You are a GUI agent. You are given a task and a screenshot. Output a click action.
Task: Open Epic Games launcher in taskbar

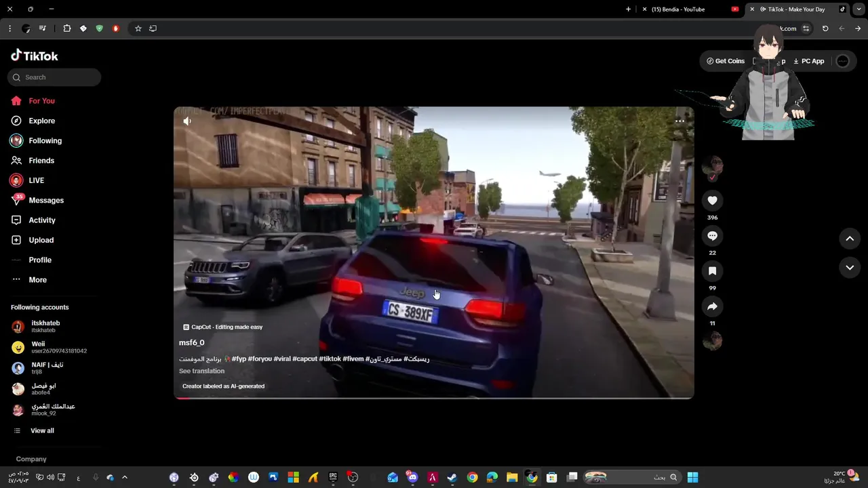click(333, 477)
